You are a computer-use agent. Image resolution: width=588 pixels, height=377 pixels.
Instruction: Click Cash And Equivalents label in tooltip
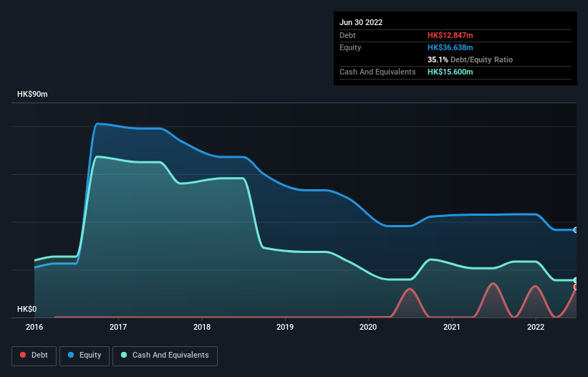(x=377, y=72)
